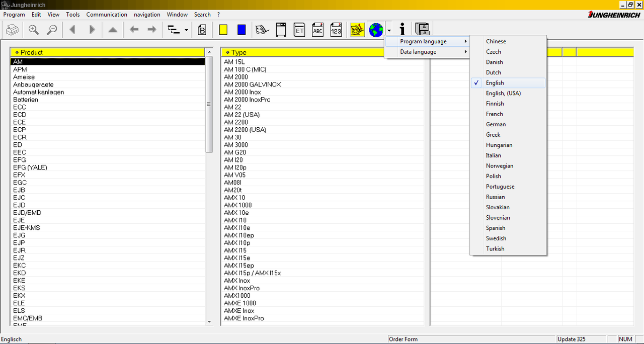This screenshot has width=644, height=344.
Task: Click the printer icon in the toolbar
Action: tap(13, 30)
